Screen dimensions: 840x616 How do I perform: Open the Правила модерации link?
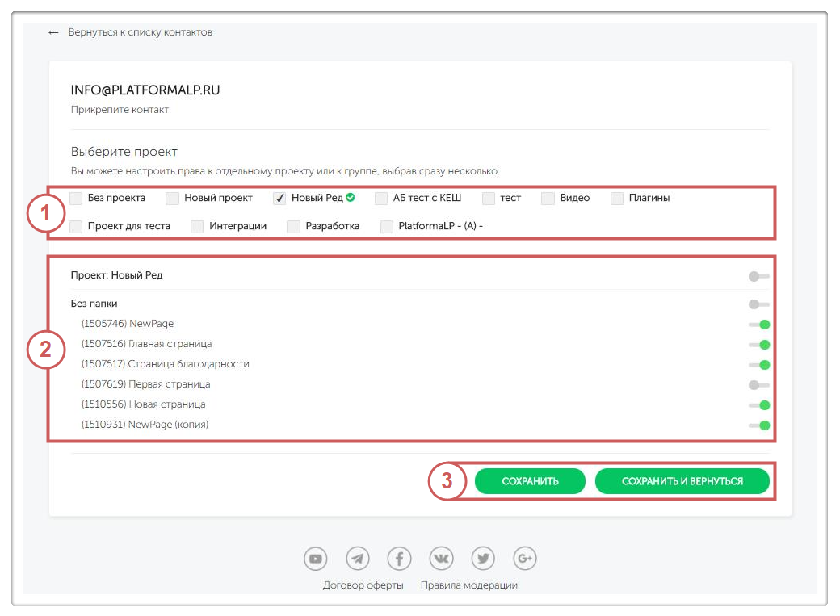click(468, 585)
